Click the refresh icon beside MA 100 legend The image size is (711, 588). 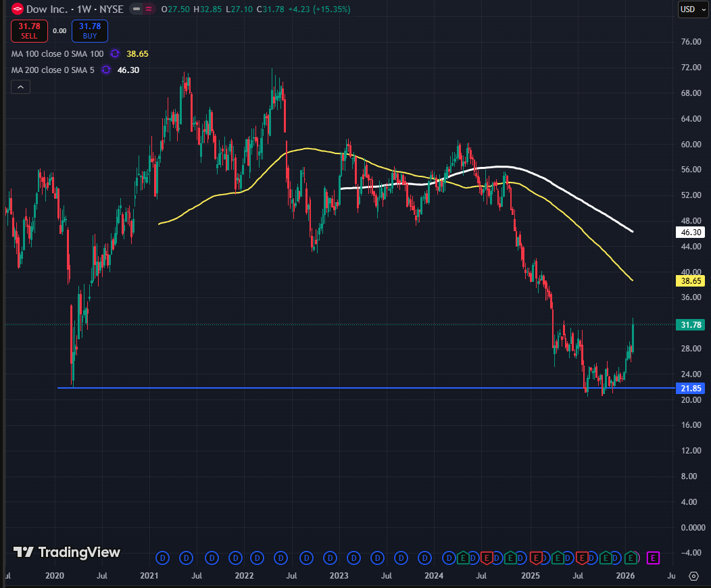coord(115,53)
